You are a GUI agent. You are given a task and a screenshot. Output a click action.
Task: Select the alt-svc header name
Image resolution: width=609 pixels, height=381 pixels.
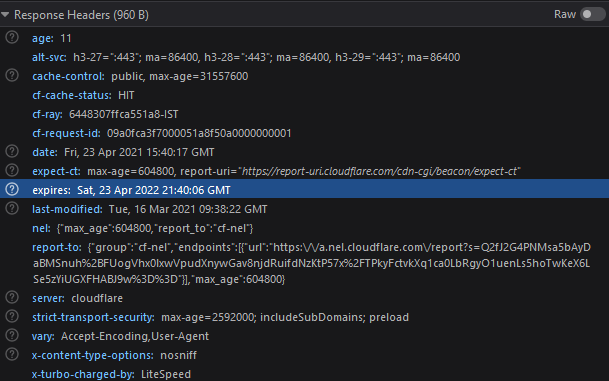[49, 57]
